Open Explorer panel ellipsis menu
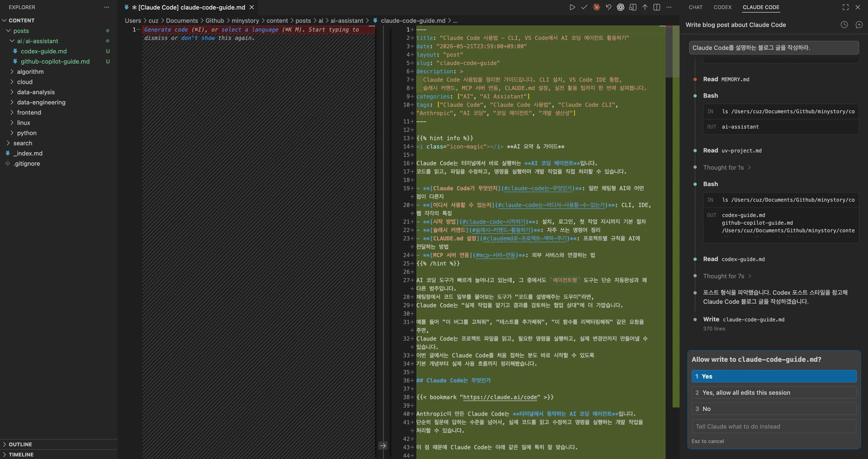The width and height of the screenshot is (868, 459). pyautogui.click(x=107, y=7)
